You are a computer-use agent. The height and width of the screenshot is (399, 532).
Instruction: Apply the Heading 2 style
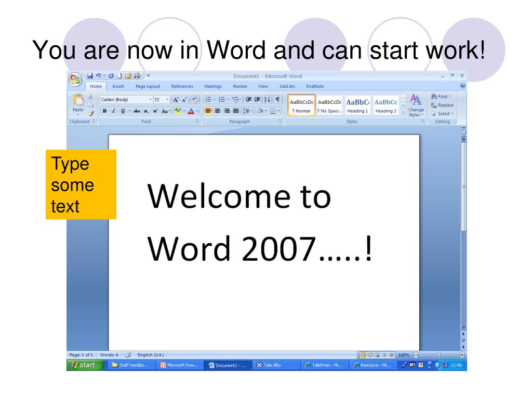(386, 105)
